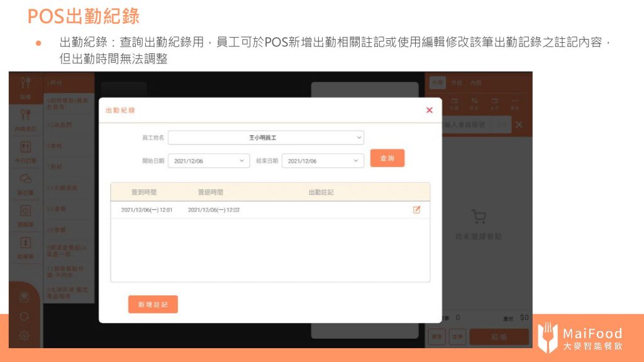Viewport: 644px width, 362px height.
Task: Click the 簽到時間 column header
Action: [x=144, y=192]
